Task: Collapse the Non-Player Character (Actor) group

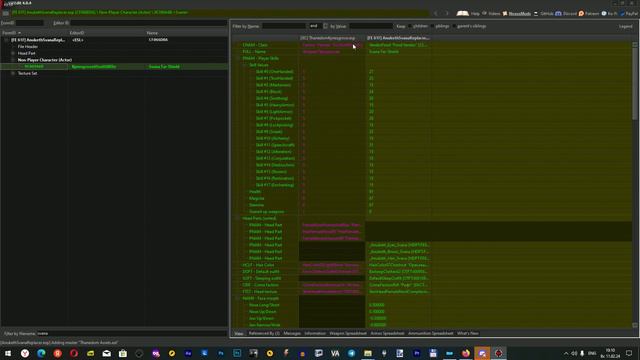Action: point(13,60)
